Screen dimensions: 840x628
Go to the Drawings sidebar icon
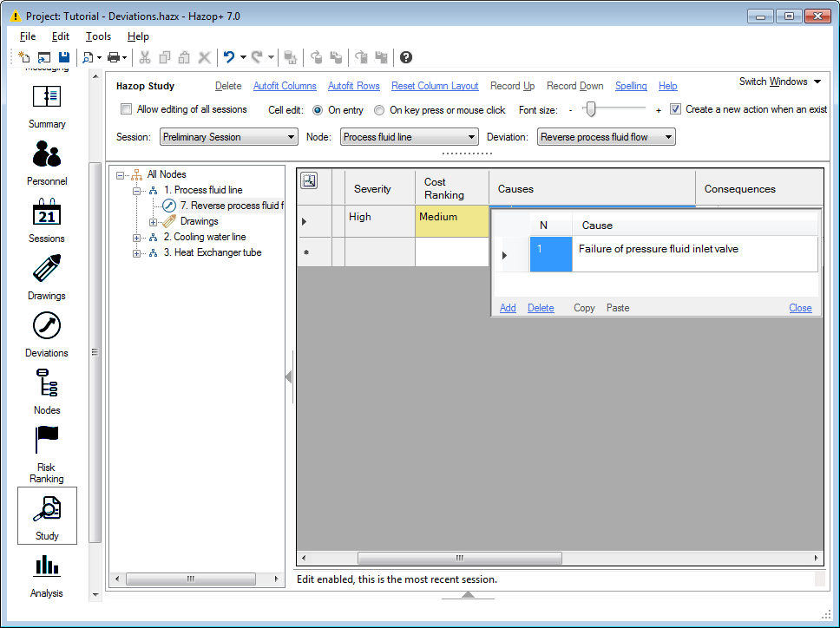point(47,277)
